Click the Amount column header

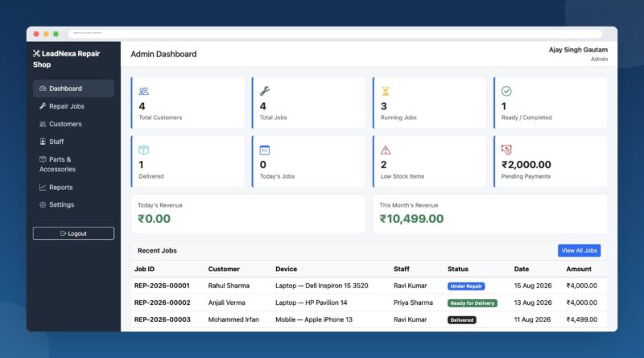pyautogui.click(x=579, y=269)
